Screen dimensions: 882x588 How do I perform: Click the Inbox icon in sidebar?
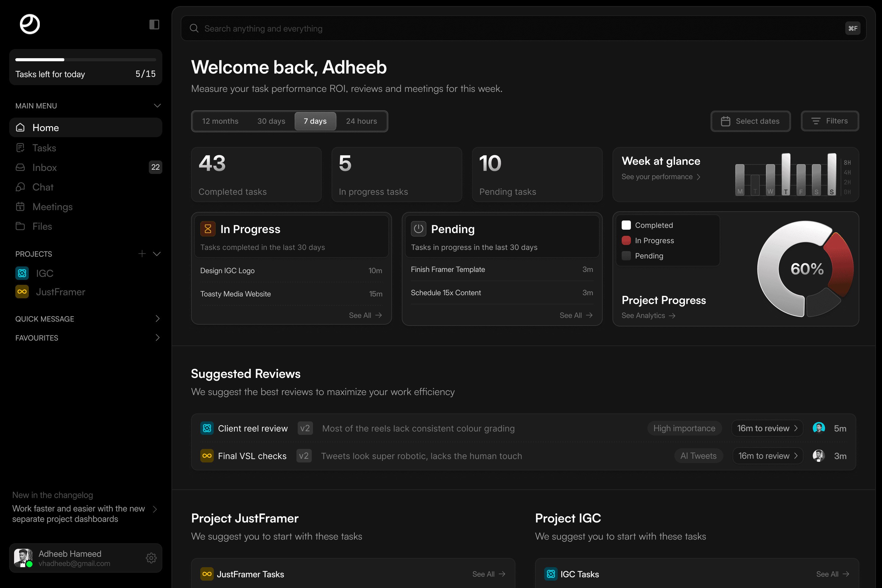(20, 167)
